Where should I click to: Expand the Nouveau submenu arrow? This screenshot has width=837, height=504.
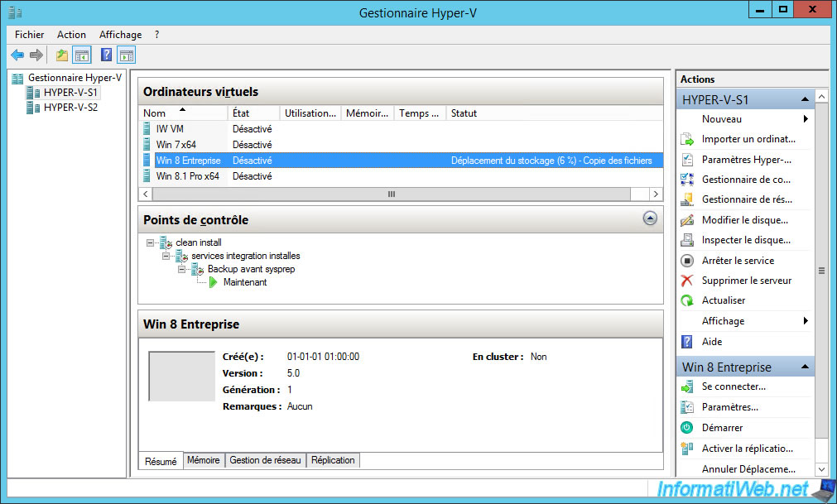coord(806,119)
